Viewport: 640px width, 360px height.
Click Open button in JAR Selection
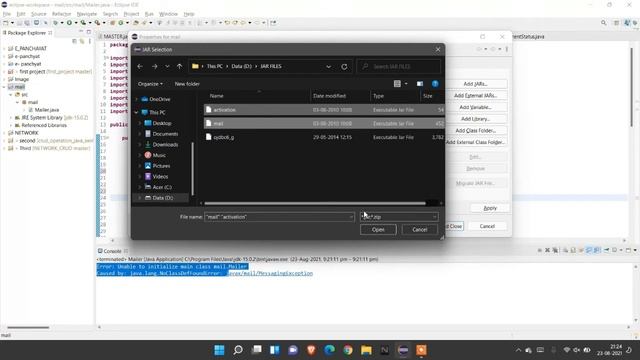click(x=378, y=229)
